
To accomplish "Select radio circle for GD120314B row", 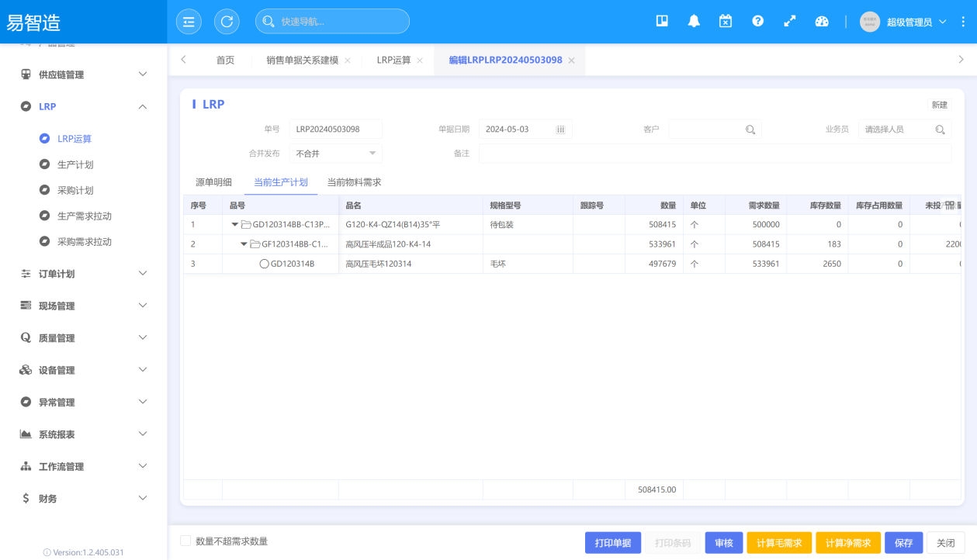I will click(264, 264).
